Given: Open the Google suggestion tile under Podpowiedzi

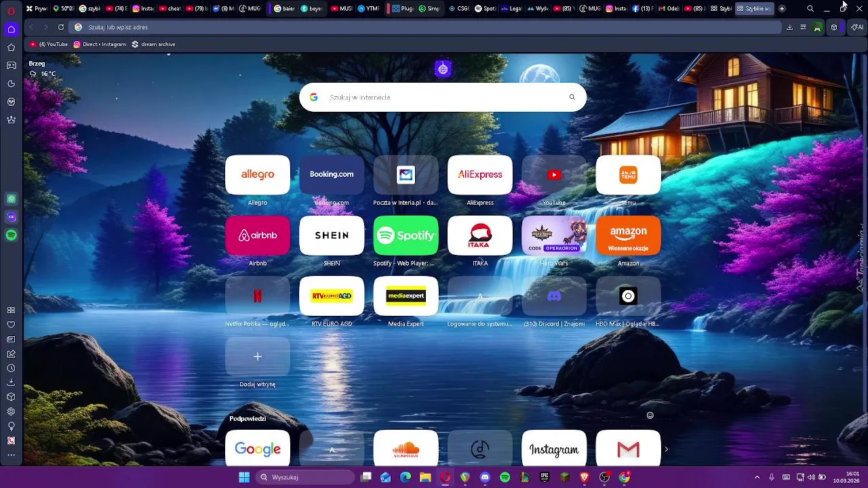Looking at the screenshot, I should [258, 449].
